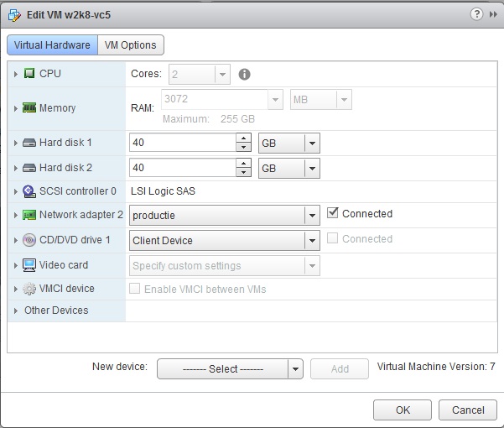Click the OK button
Viewport: 504px width, 428px height.
(403, 410)
